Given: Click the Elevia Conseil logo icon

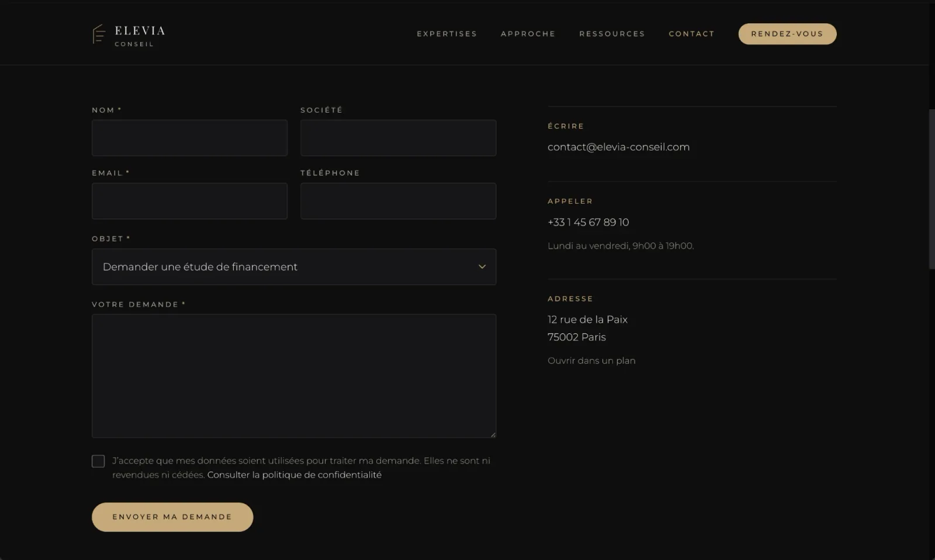Looking at the screenshot, I should tap(99, 34).
